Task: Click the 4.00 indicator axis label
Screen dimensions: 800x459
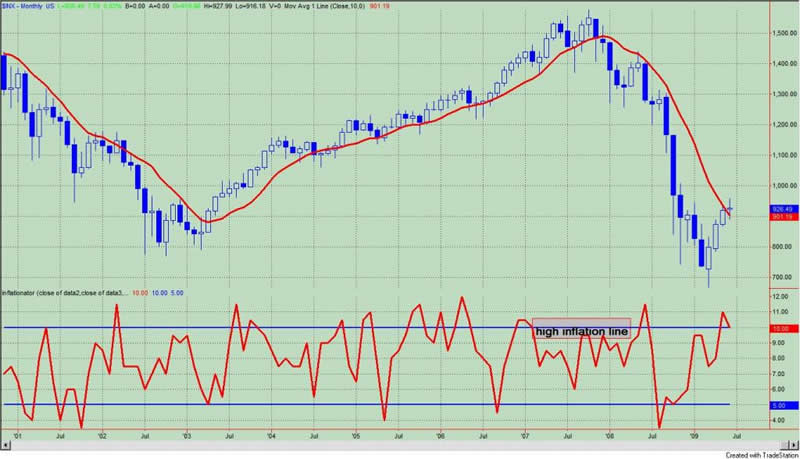Action: 781,421
